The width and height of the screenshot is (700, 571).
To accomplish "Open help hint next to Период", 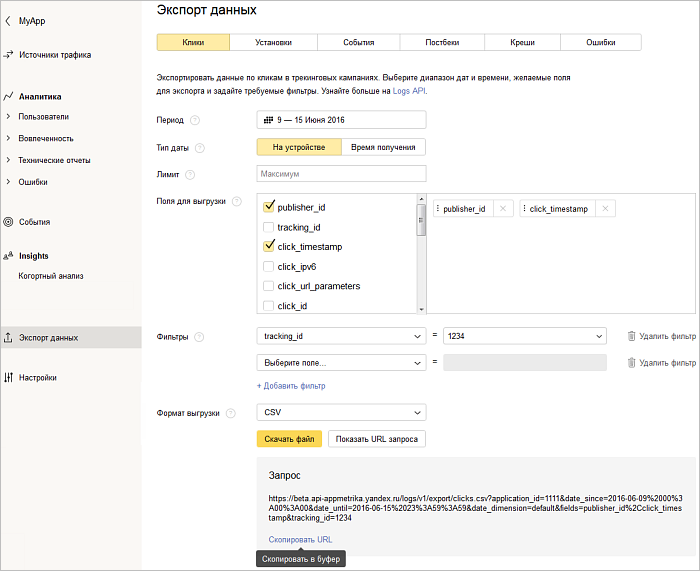I will tap(195, 120).
